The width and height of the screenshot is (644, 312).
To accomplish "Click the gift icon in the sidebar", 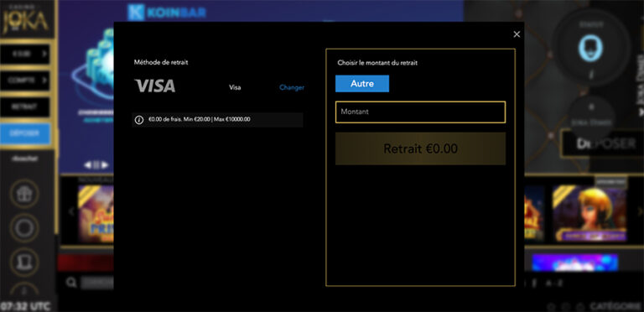I will pyautogui.click(x=24, y=195).
